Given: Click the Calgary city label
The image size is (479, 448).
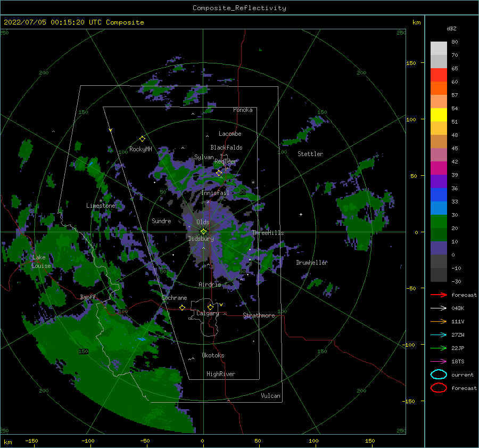Looking at the screenshot, I should coord(208,313).
